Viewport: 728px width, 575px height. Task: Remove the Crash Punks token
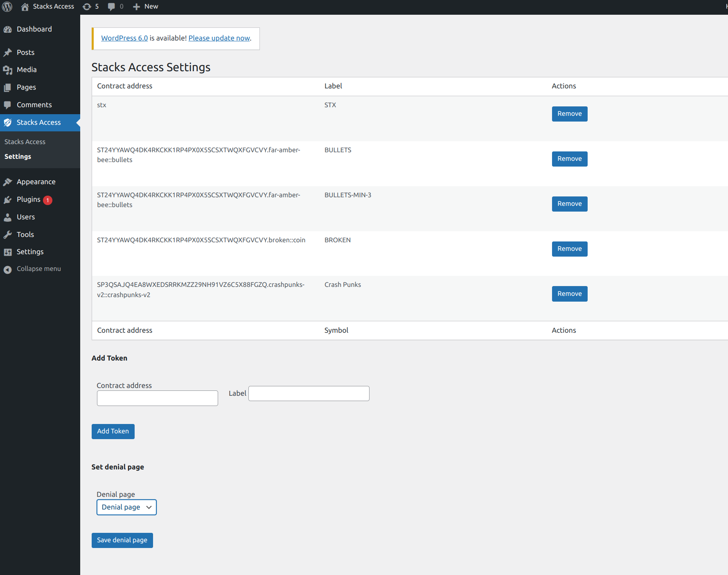570,294
